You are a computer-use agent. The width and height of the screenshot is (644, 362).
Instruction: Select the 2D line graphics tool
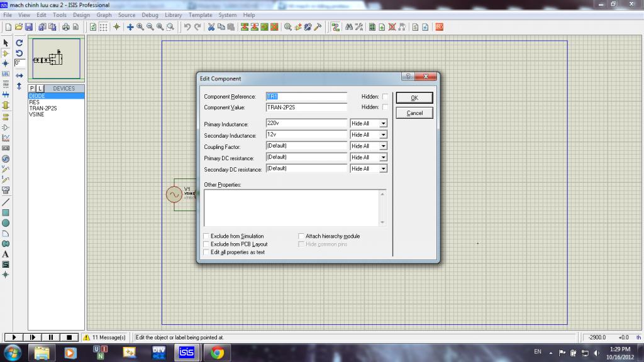pos(6,202)
